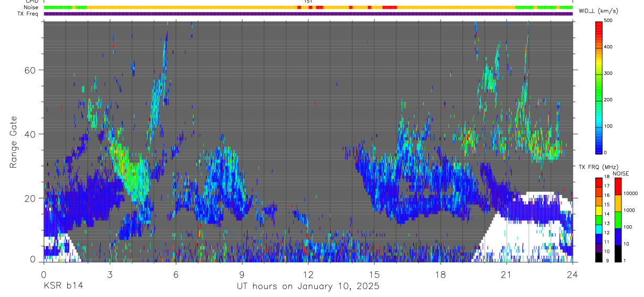Click the '16' label on the TX FRQ legend
The image size is (644, 297).
coord(607,195)
